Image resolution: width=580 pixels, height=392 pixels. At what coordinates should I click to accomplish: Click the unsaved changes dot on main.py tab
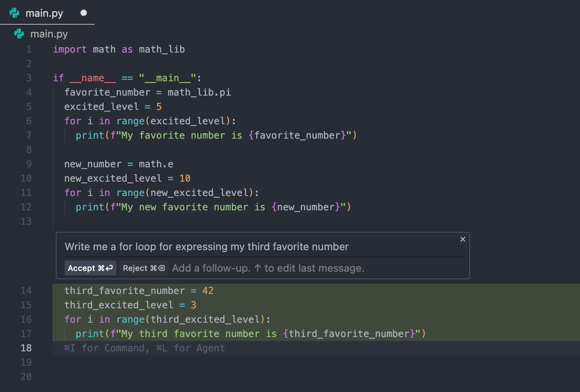pos(84,12)
